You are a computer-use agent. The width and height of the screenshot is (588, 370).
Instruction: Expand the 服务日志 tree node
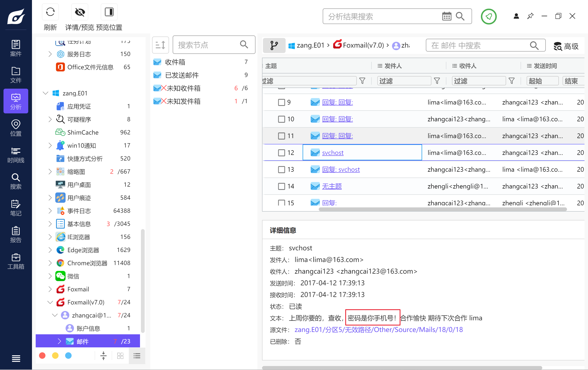pyautogui.click(x=50, y=54)
